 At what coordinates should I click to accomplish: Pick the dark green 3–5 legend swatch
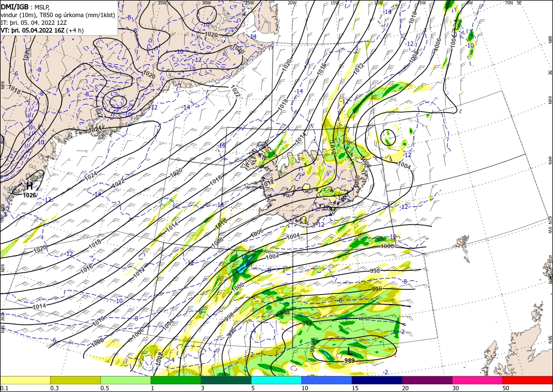(226, 380)
